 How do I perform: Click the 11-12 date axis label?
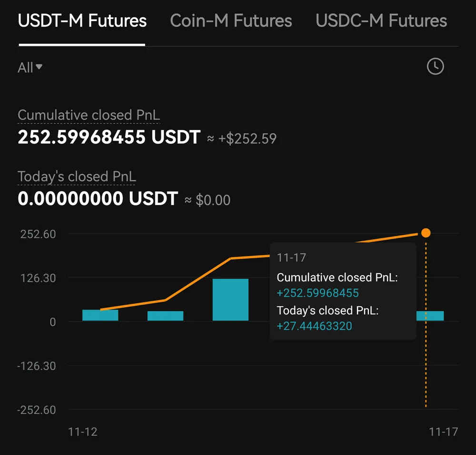[82, 432]
